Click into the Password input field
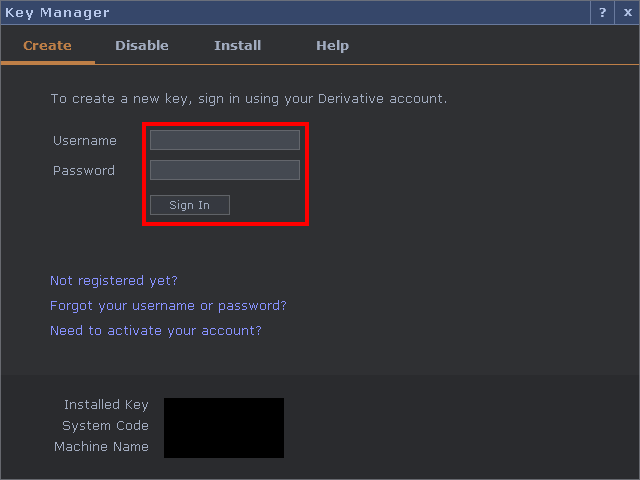640x480 pixels. click(225, 170)
